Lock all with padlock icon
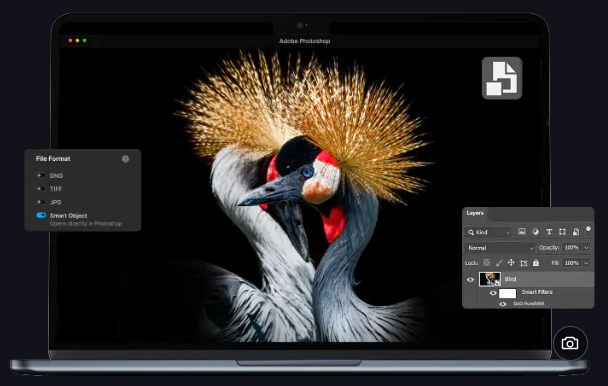The width and height of the screenshot is (608, 386). (x=536, y=263)
